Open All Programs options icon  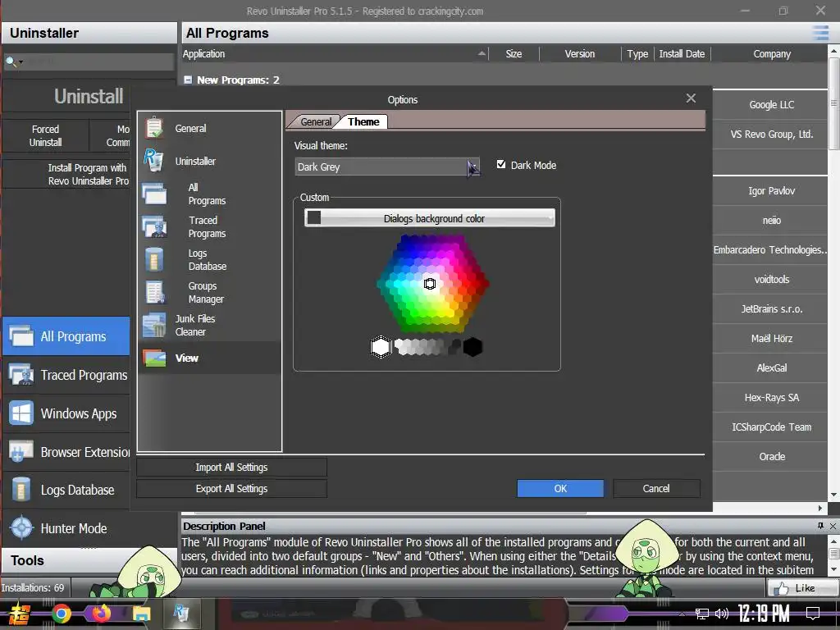(154, 194)
